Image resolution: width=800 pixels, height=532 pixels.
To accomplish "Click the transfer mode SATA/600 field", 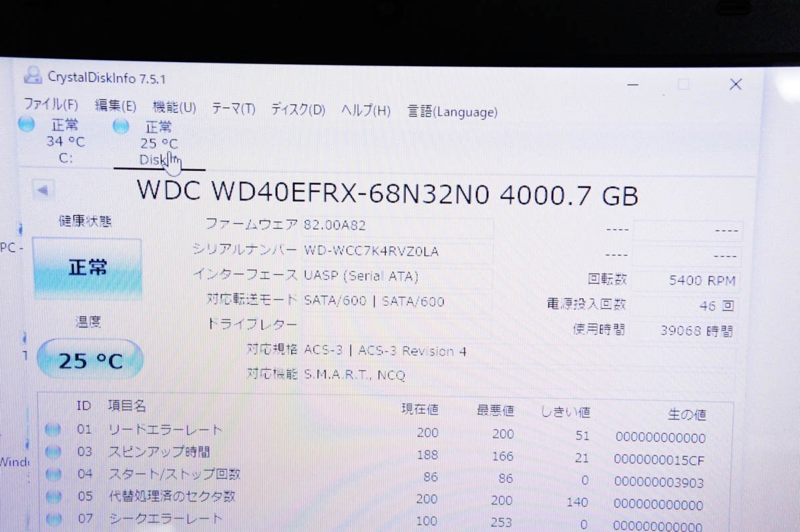I will pyautogui.click(x=397, y=301).
